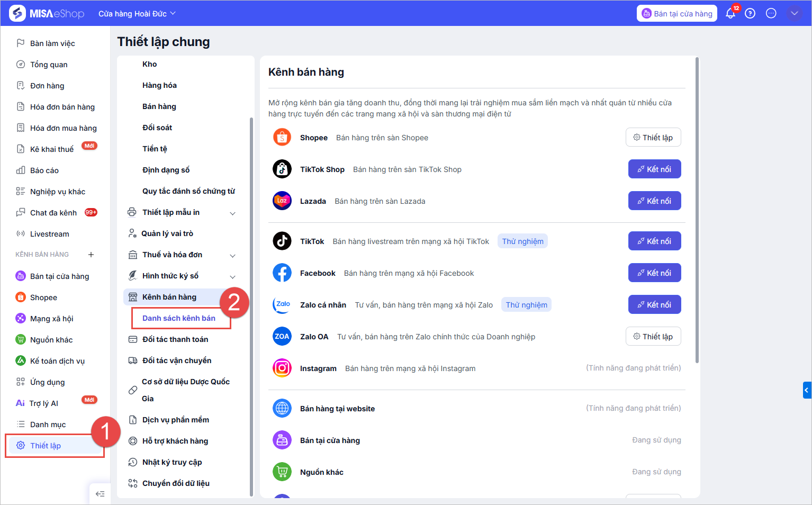The width and height of the screenshot is (812, 505).
Task: Expand the Thiết lập mẫu in section
Action: 232,213
